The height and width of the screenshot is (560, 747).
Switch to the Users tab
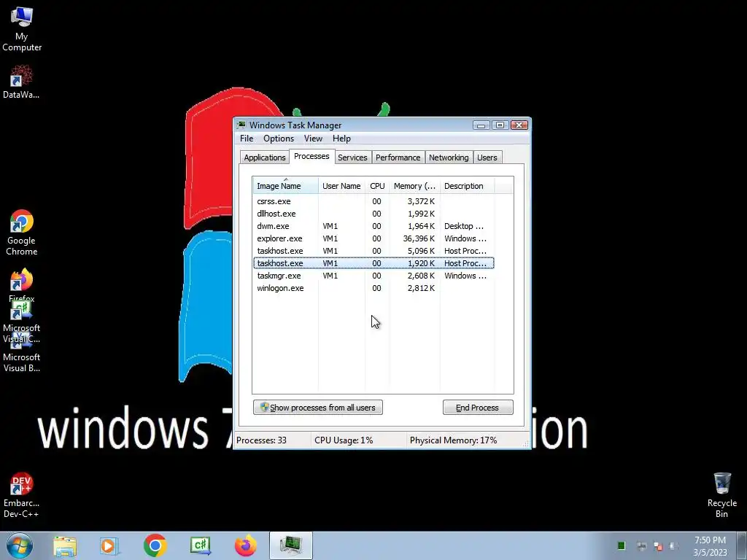[487, 157]
